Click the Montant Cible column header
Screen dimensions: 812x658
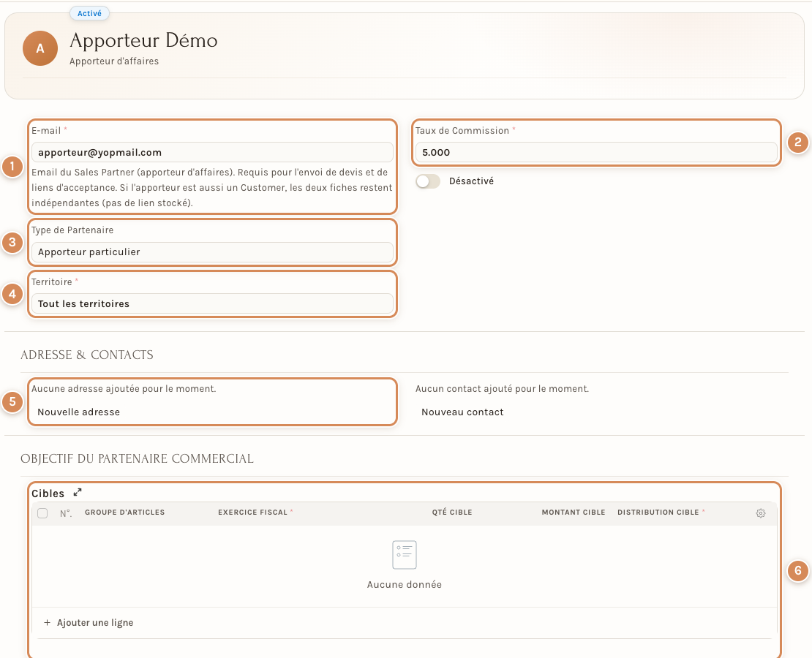[574, 512]
